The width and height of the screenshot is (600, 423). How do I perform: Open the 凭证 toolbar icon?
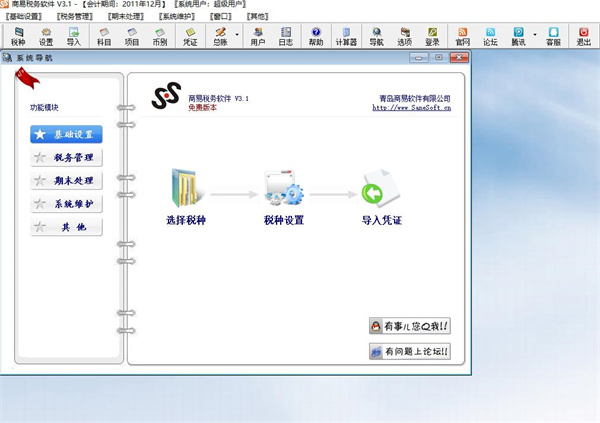coord(190,36)
